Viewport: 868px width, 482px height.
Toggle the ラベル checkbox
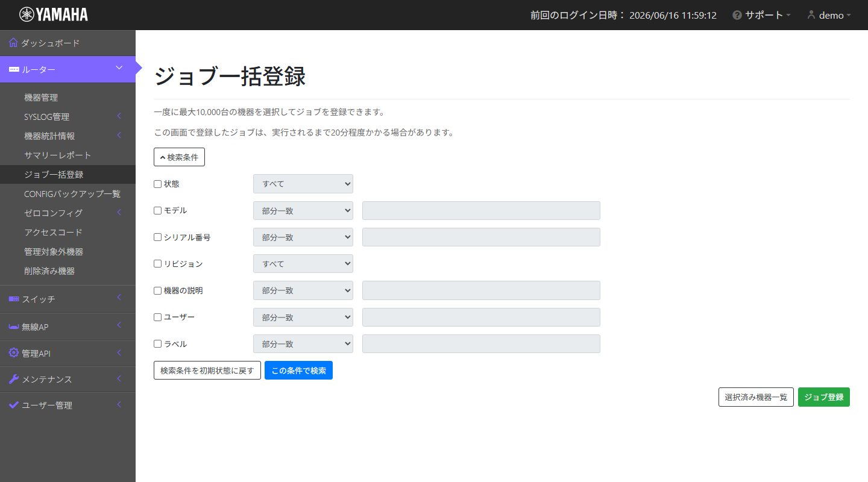point(158,343)
